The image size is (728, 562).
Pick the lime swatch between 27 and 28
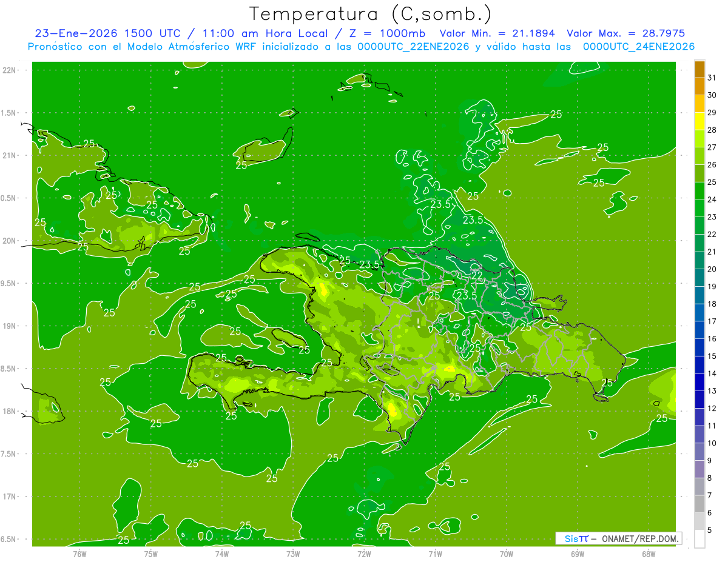[699, 139]
